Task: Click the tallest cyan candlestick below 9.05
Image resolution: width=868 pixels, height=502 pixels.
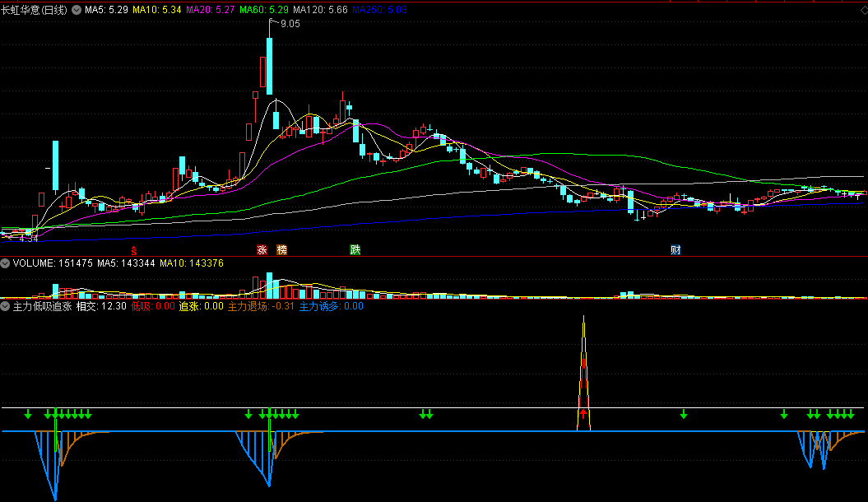Action: tap(270, 66)
